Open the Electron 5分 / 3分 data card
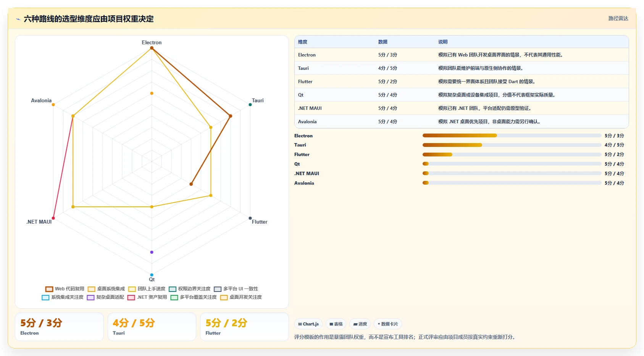 [59, 327]
